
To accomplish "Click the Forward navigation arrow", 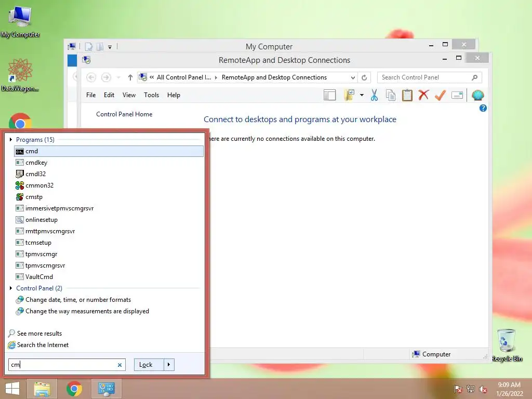I will [x=106, y=78].
